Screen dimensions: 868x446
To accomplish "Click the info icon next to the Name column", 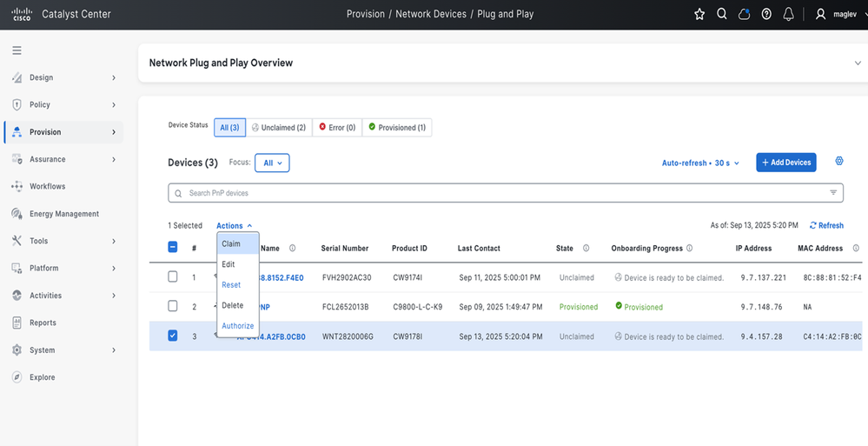I will (x=292, y=248).
